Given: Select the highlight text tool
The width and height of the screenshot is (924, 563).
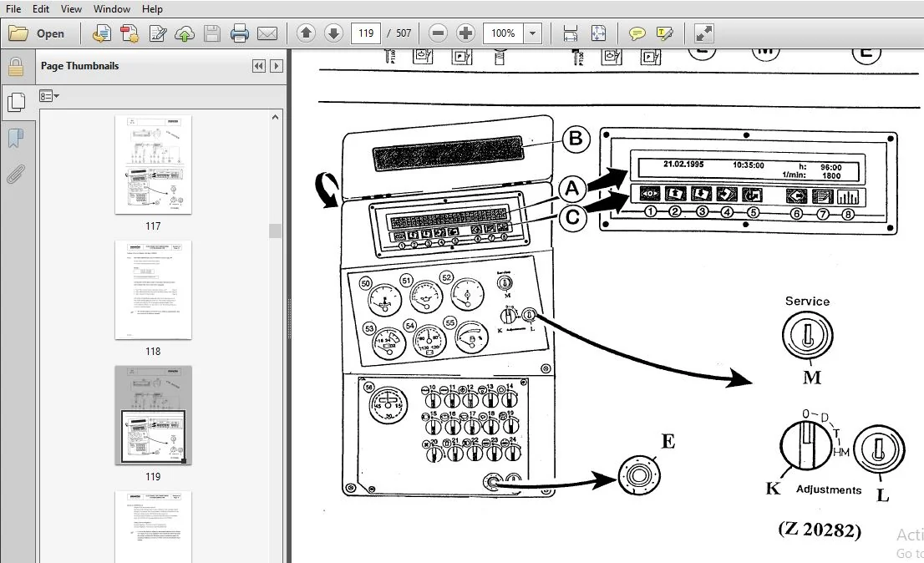Looking at the screenshot, I should 665,33.
